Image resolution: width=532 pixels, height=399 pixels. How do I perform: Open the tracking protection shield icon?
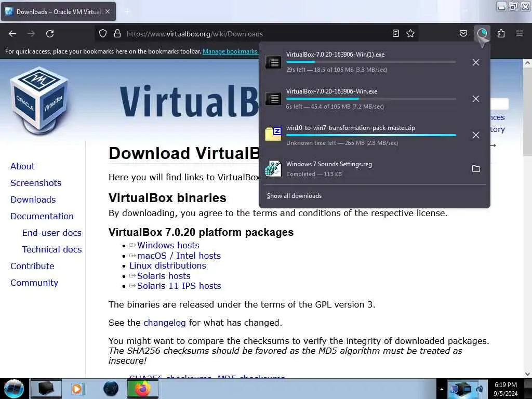103,34
